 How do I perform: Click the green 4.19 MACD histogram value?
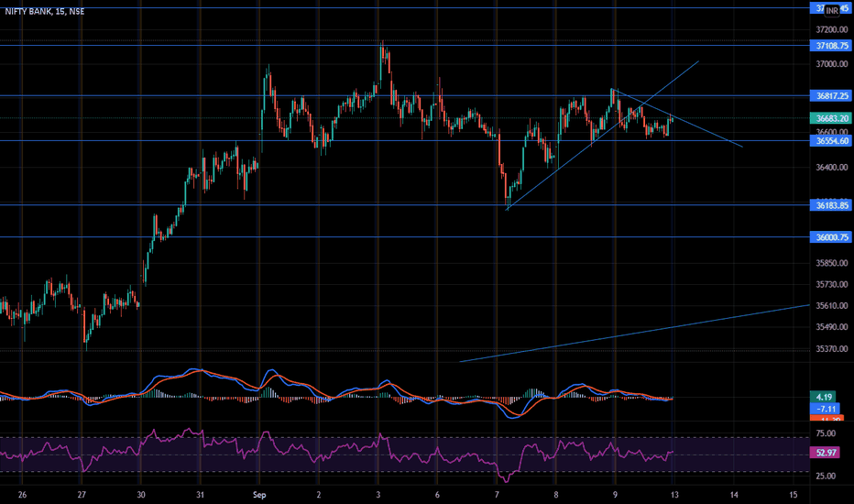click(825, 397)
